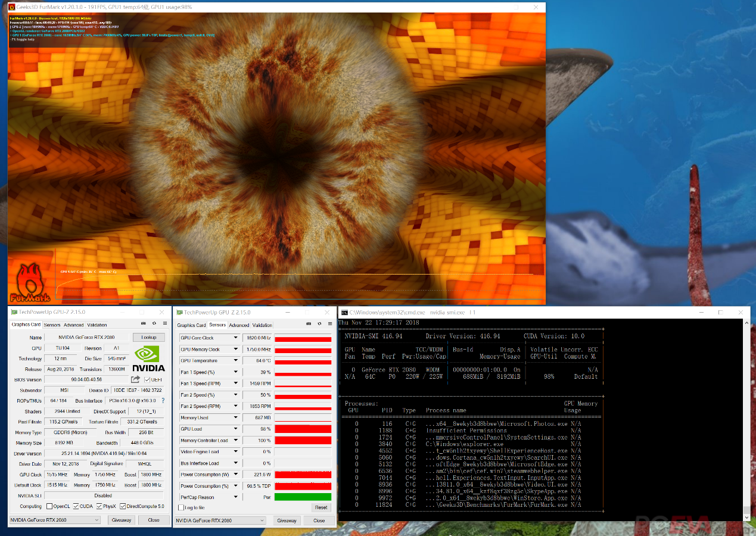756x536 pixels.
Task: Click the 221.6 W power consumption value
Action: (257, 475)
